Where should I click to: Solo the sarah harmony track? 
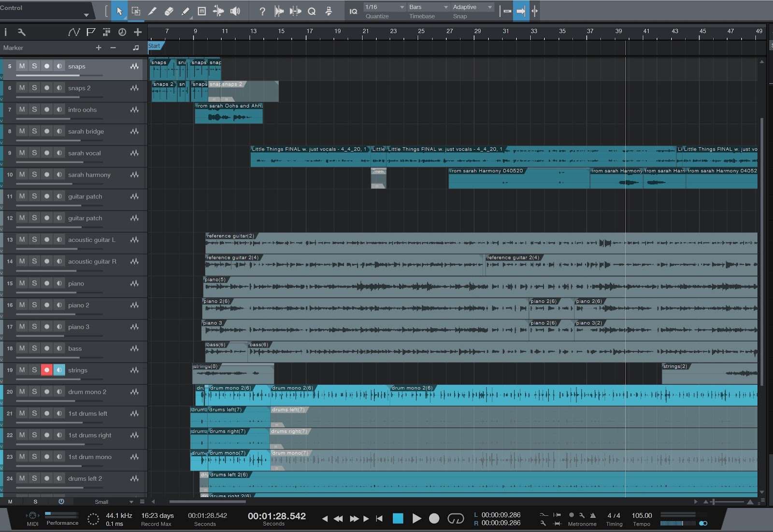[x=34, y=174]
